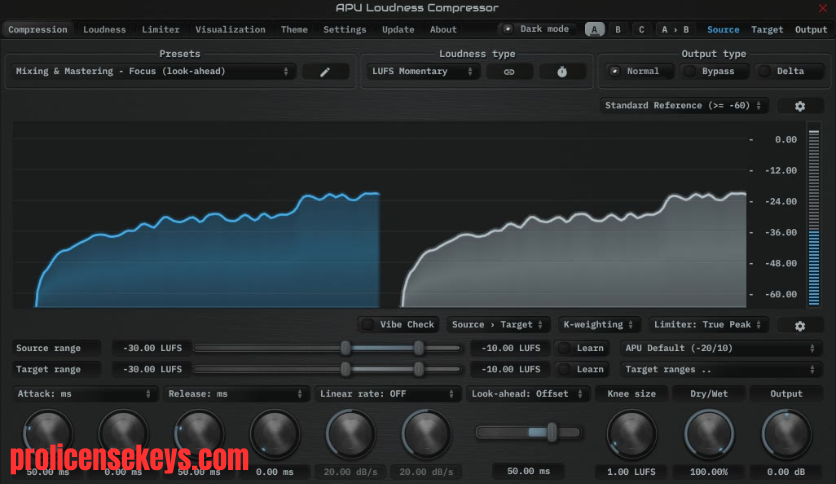
Task: Open the Limiter: True Peak dropdown
Action: (x=708, y=325)
